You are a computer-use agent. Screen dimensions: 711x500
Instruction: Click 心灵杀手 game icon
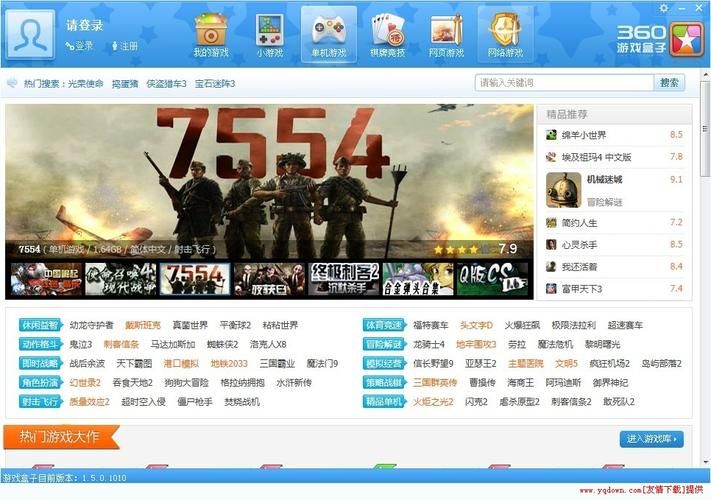pyautogui.click(x=551, y=244)
